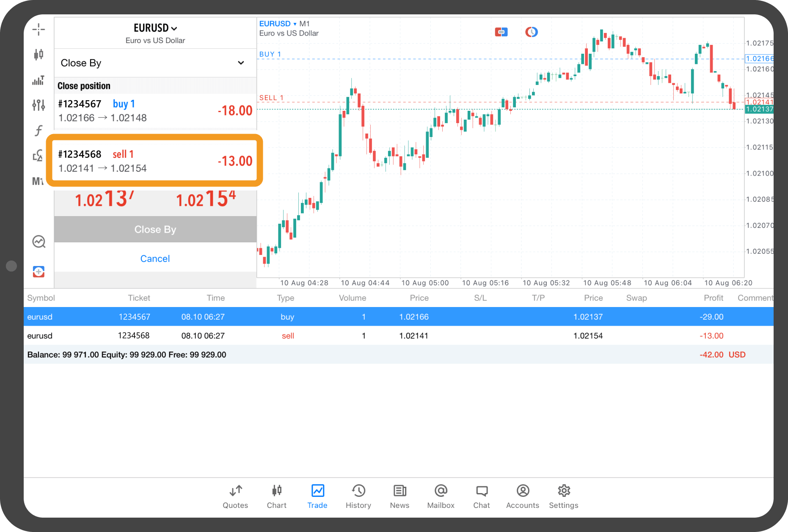Switch to the History tab

point(358,496)
